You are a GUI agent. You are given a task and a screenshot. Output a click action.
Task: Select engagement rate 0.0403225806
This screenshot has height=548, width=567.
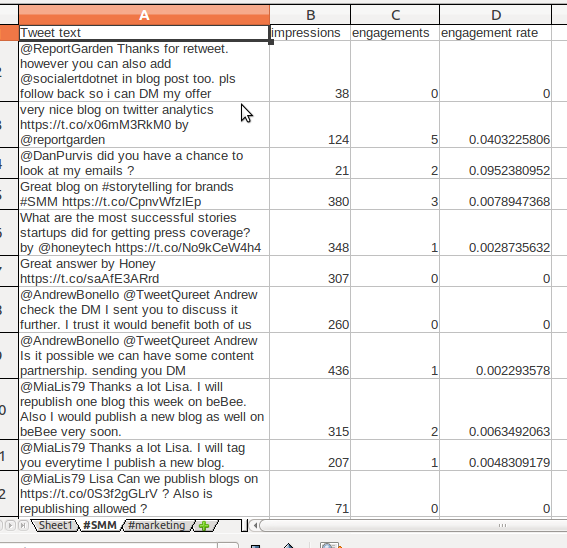point(495,125)
